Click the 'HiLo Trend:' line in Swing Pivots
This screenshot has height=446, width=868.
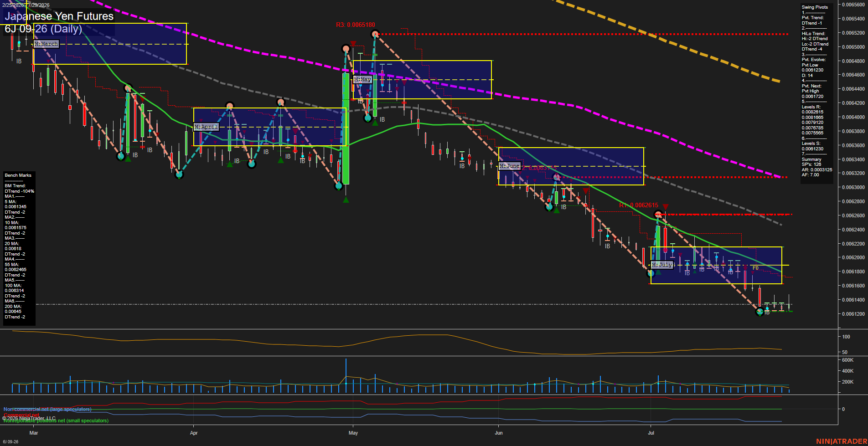pyautogui.click(x=814, y=34)
